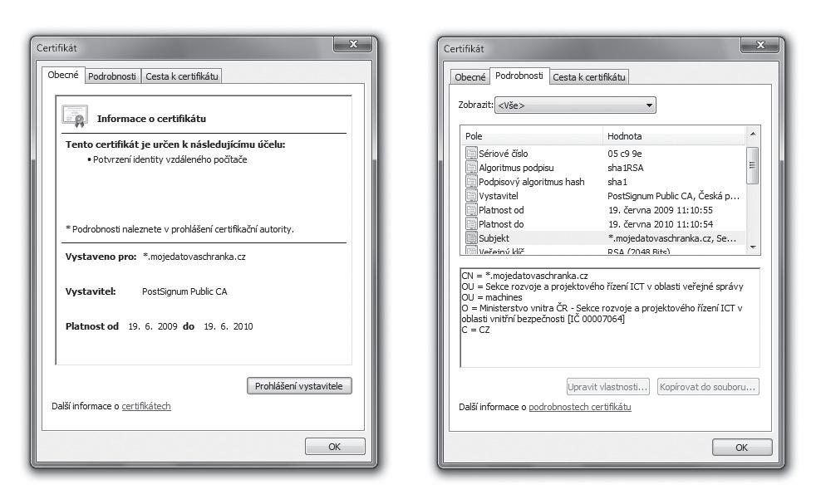Select the Podpisový algoritmus hash row
Image resolution: width=826 pixels, height=504 pixels.
[603, 182]
